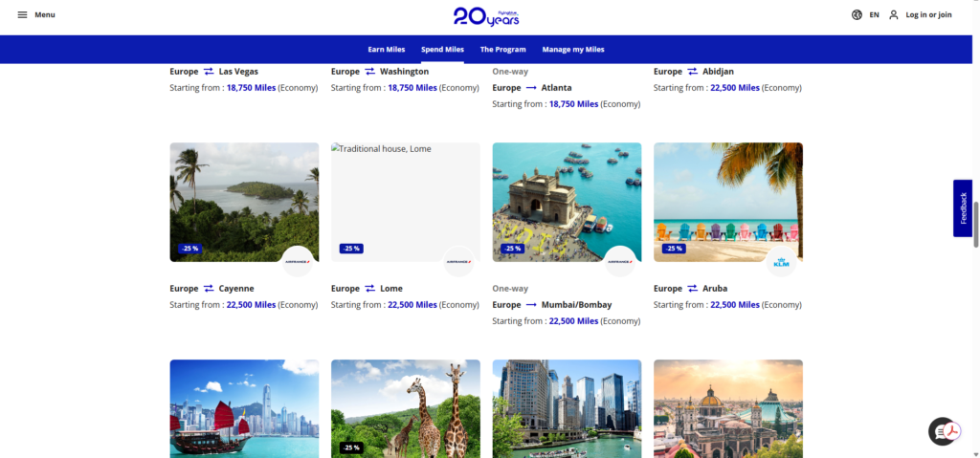Click one-way arrow icon beside Atlanta
This screenshot has height=458, width=980.
coord(532,87)
